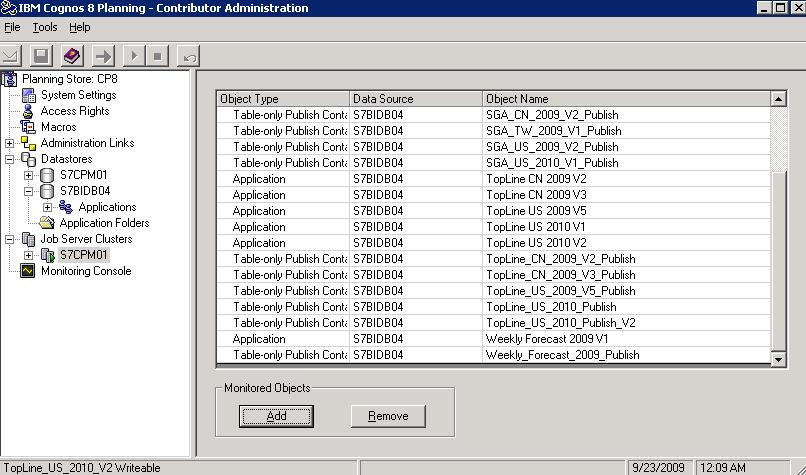Screen dimensions: 806x475
Task: Click the list scrollbar down arrow
Action: (778, 359)
